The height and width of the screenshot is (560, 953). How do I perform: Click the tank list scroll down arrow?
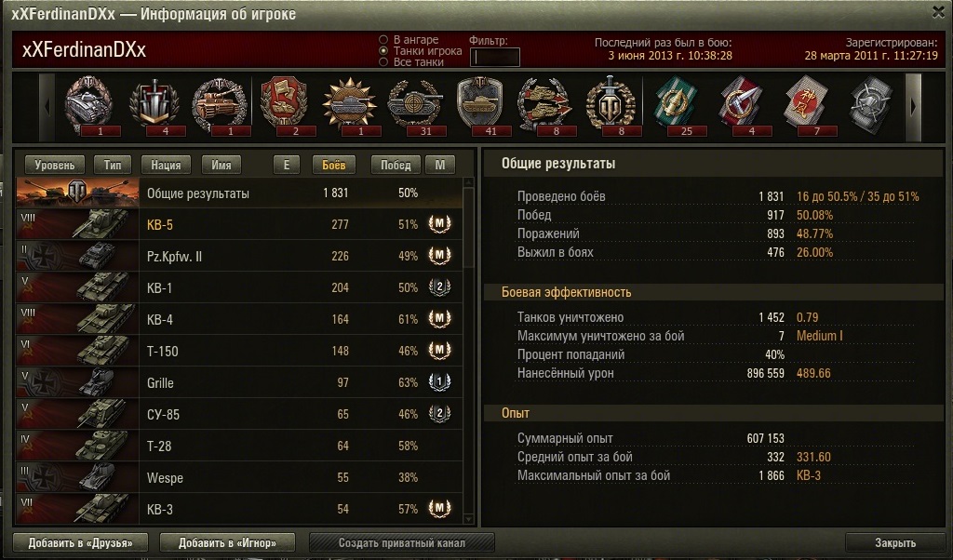(468, 519)
